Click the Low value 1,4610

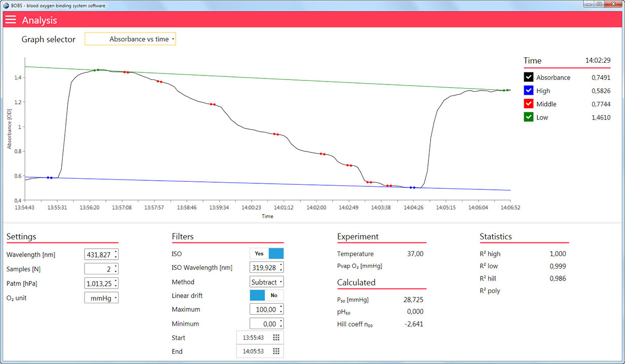coord(601,117)
